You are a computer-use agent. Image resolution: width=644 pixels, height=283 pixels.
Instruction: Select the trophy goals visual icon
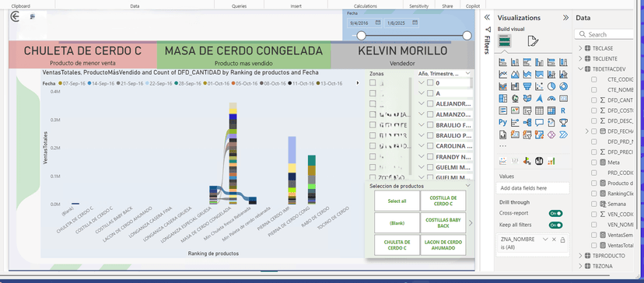click(563, 122)
